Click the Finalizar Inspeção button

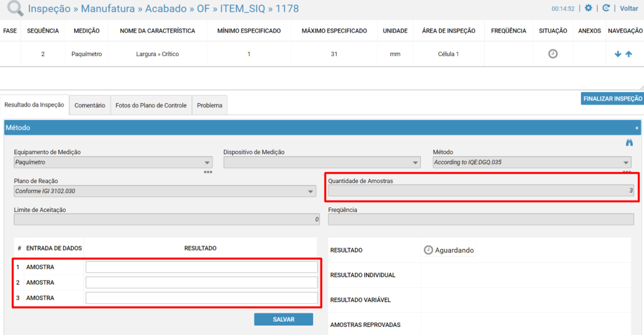(613, 99)
